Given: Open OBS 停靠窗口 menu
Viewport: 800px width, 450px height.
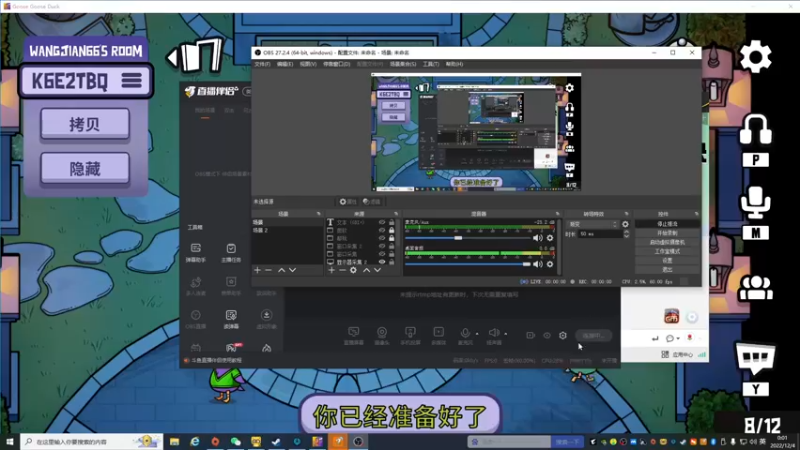Looking at the screenshot, I should 337,64.
